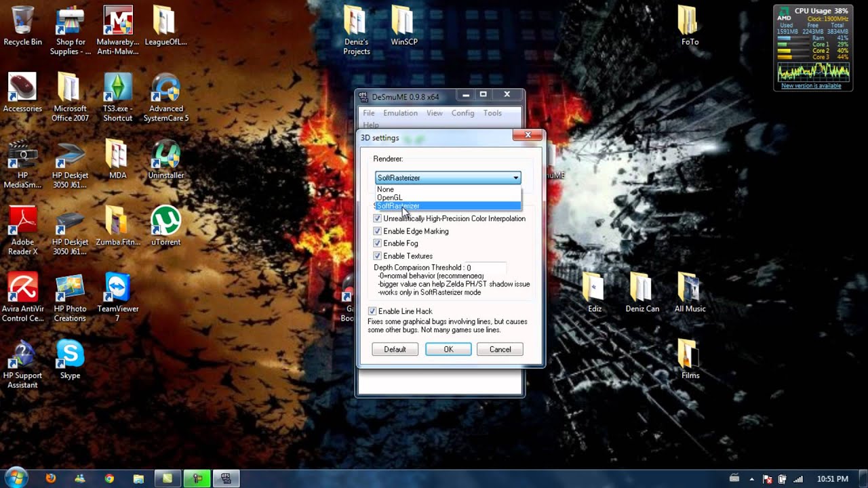The height and width of the screenshot is (488, 868).
Task: Switch to DeSmuME taskbar button
Action: coord(226,479)
